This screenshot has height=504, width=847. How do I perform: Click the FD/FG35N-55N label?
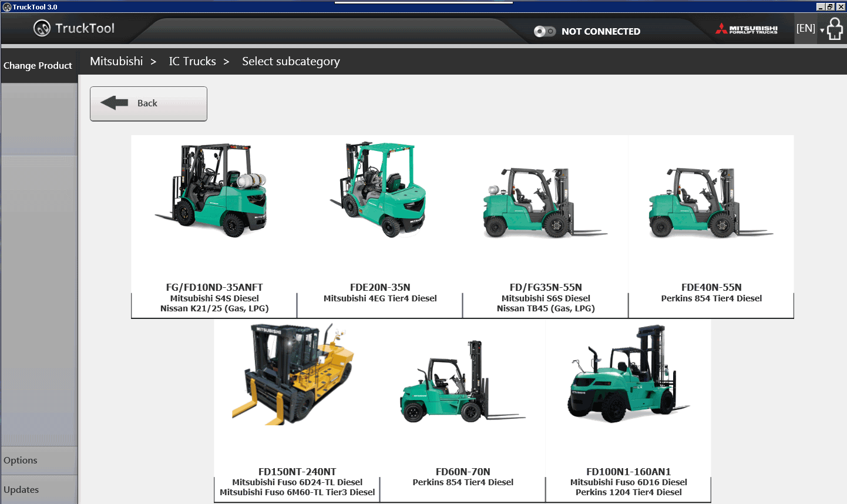pos(546,287)
